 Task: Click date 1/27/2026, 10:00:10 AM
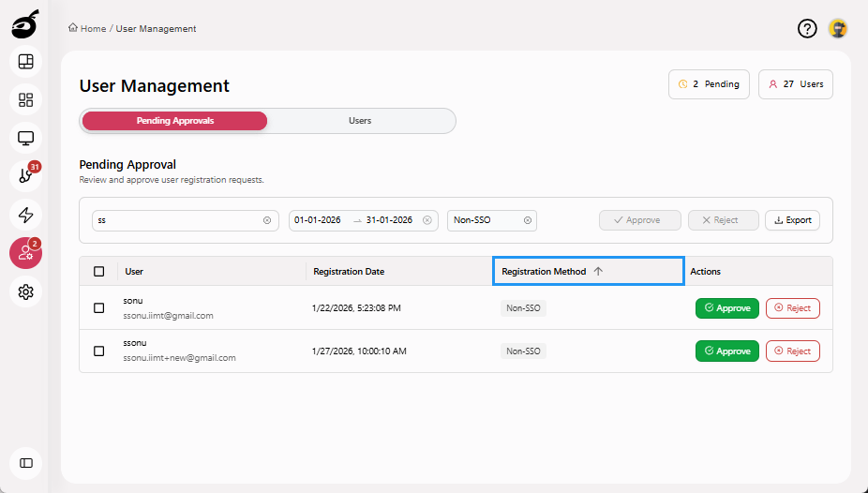point(359,351)
